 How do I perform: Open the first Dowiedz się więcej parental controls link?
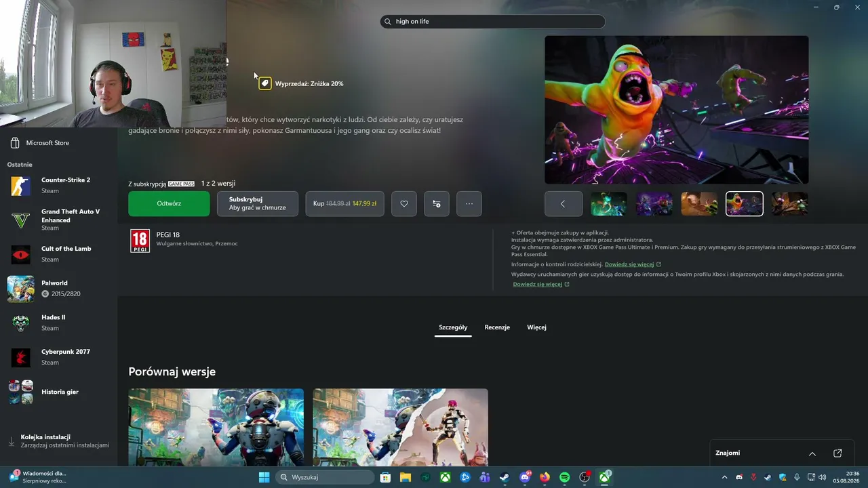click(629, 264)
